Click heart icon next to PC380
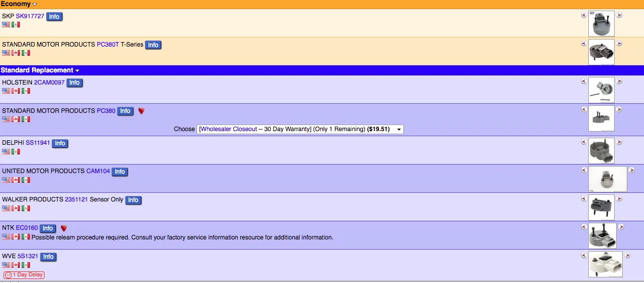The image size is (644, 283). 141,111
